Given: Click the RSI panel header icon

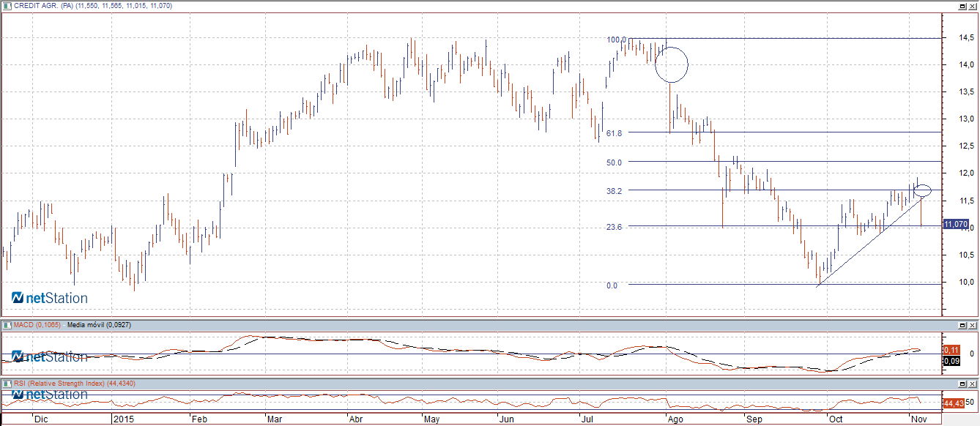Looking at the screenshot, I should 7,383.
